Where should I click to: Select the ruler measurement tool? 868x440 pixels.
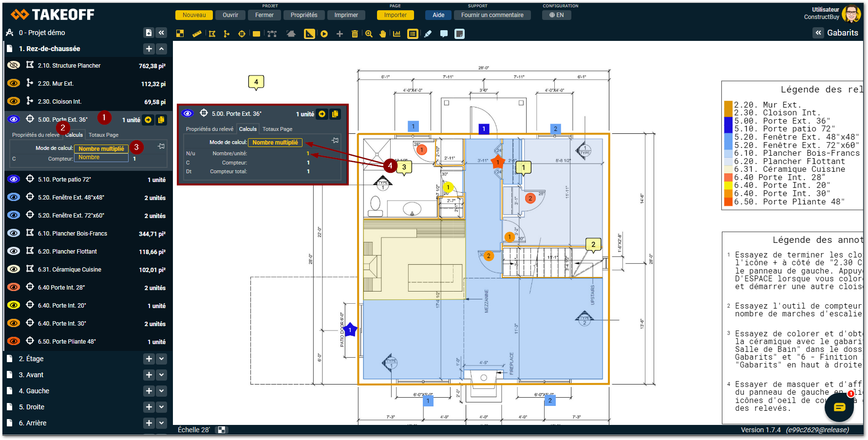197,34
